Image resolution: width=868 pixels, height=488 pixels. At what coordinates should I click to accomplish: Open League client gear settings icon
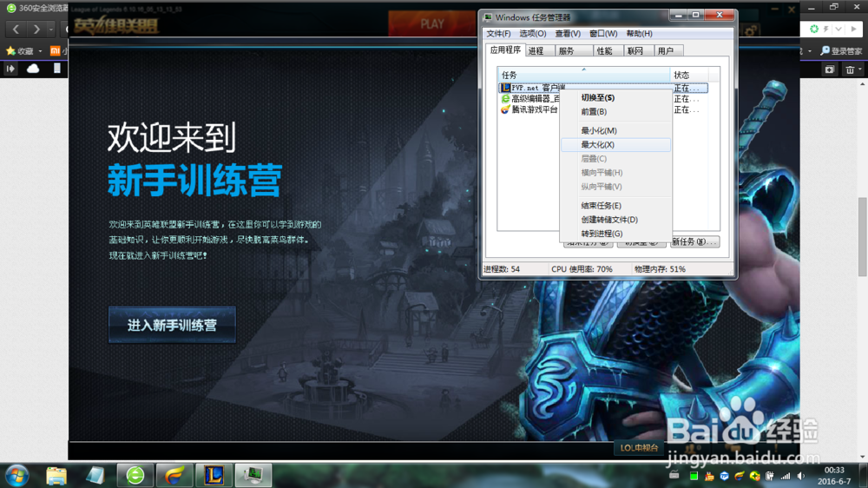tap(751, 31)
